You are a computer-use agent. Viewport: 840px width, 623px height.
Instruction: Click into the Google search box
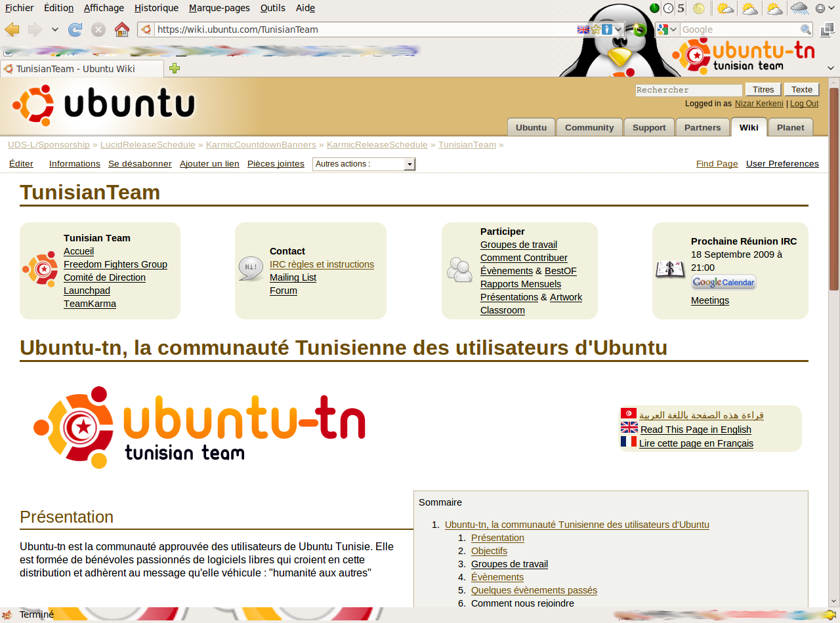740,30
